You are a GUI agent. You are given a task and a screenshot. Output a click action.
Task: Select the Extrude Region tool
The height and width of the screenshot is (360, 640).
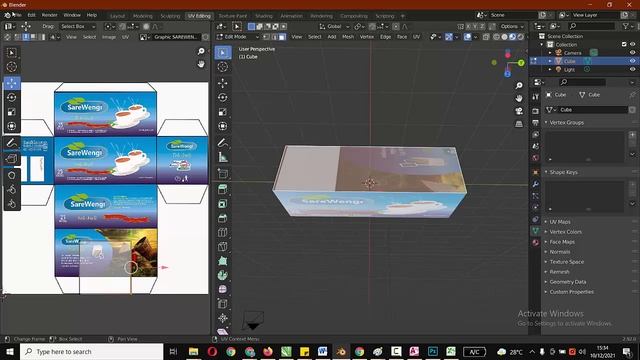pos(222,189)
